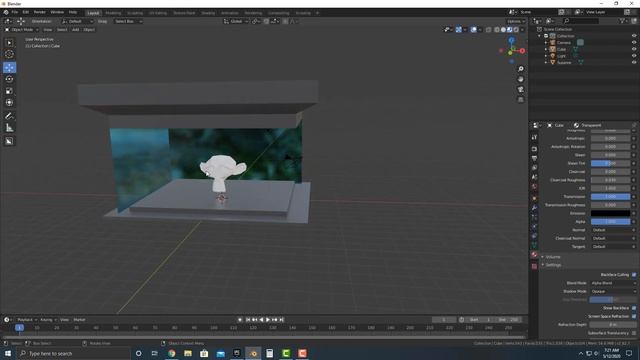
Task: Open the Modifiers wrench properties tab
Action: pos(534,208)
